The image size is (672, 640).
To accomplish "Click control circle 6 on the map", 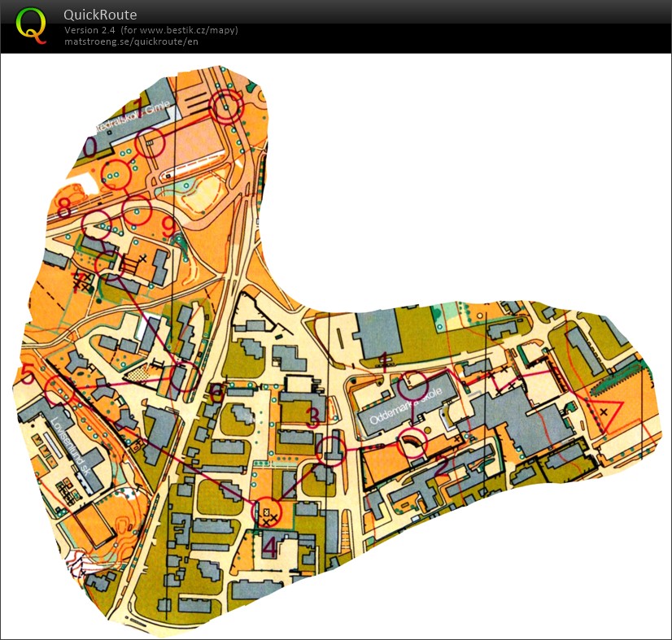I will point(185,377).
